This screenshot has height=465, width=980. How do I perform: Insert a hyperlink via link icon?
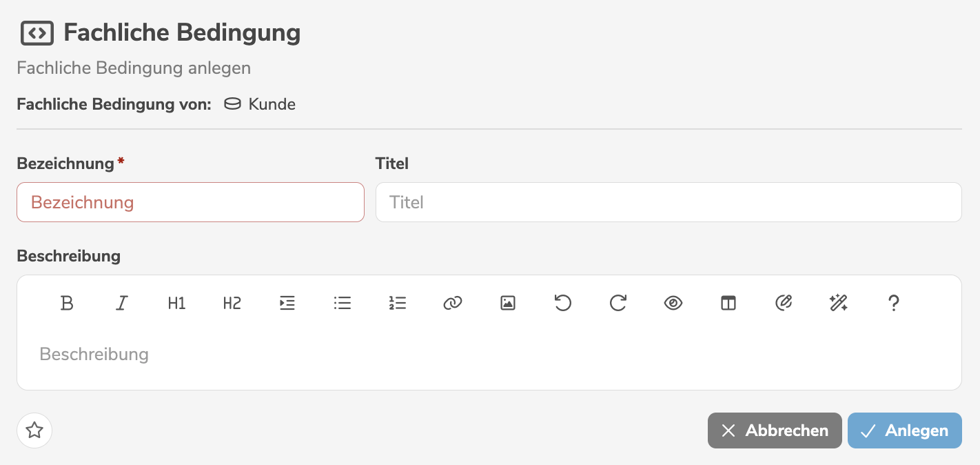point(453,302)
